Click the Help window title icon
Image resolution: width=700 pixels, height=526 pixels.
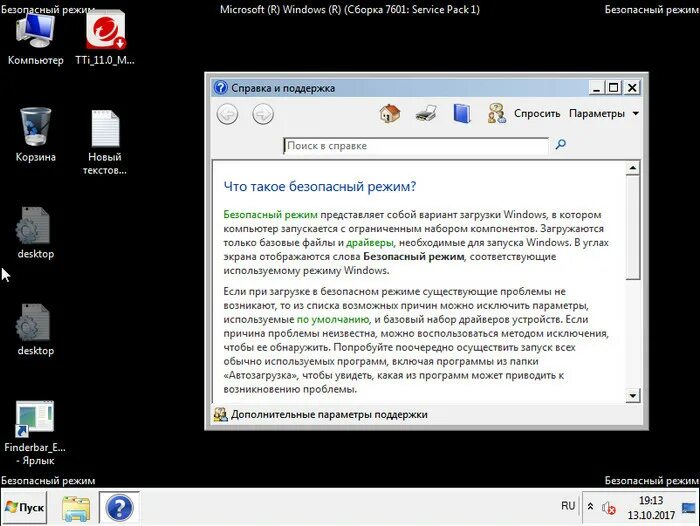click(221, 88)
